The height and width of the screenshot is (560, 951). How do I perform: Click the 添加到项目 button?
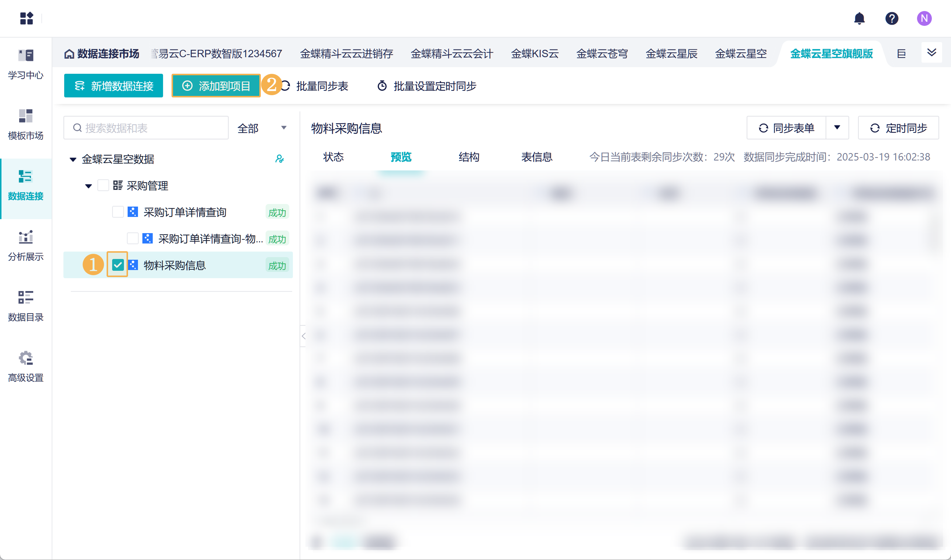216,86
